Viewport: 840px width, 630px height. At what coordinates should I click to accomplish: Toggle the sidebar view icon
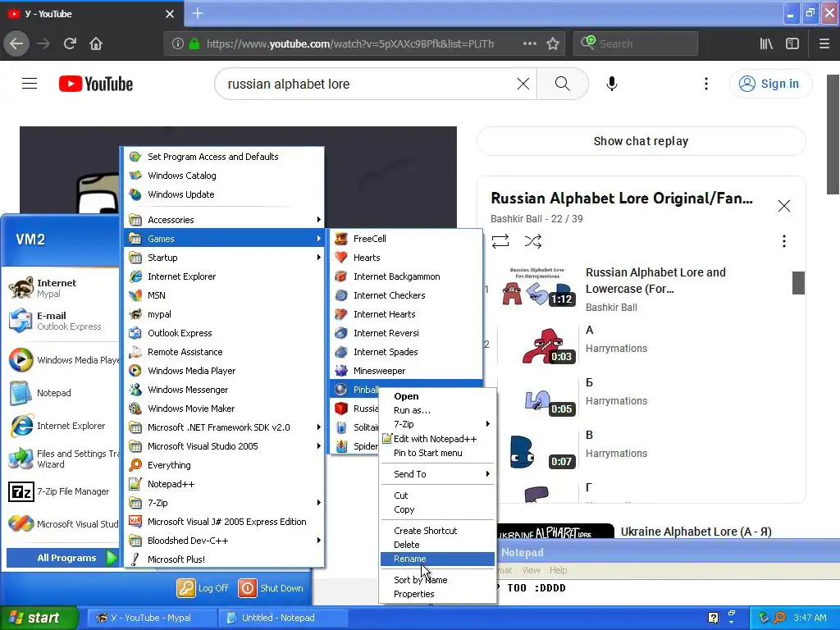coord(792,43)
